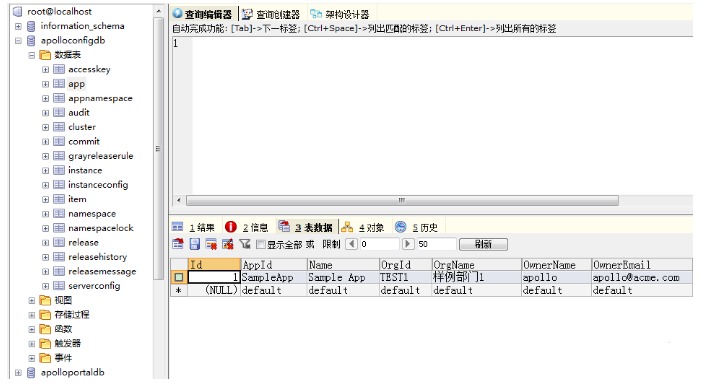This screenshot has height=392, width=713.
Task: Click the vertical scrollbar of the object tree
Action: (x=158, y=149)
